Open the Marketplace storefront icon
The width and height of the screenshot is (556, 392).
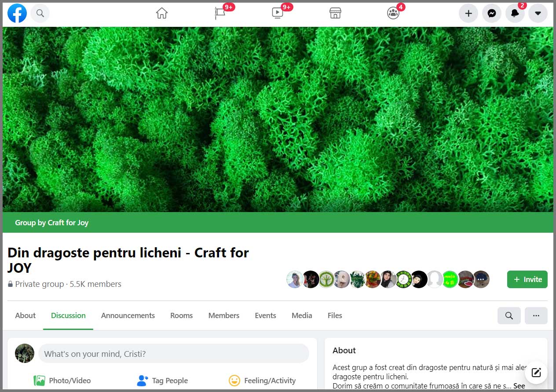pyautogui.click(x=336, y=13)
